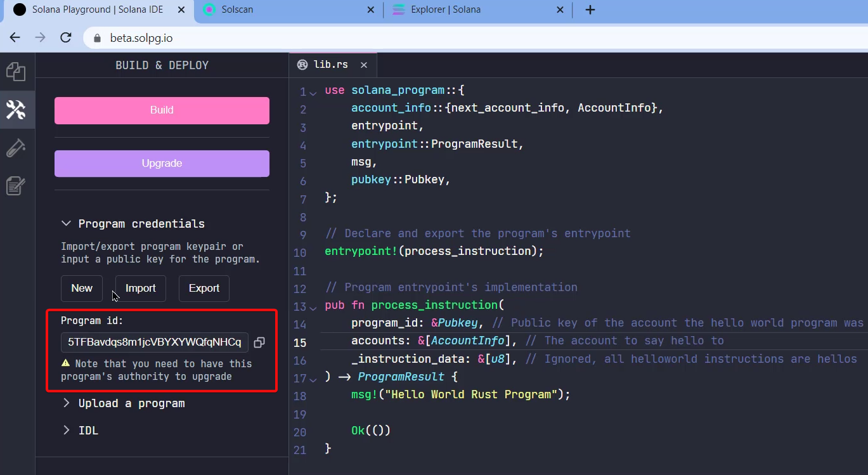Click the Import keypair button

[140, 288]
